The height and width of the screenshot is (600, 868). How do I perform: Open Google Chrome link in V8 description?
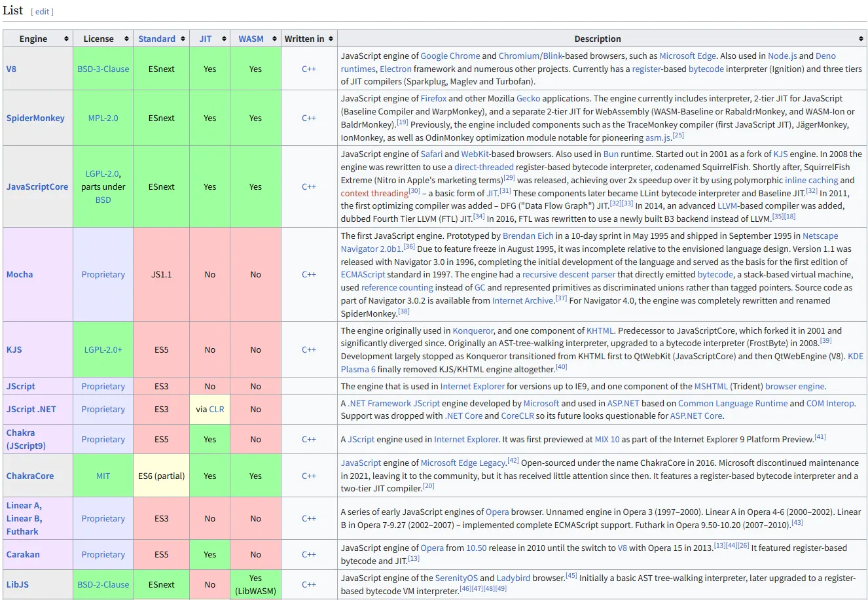click(x=450, y=56)
